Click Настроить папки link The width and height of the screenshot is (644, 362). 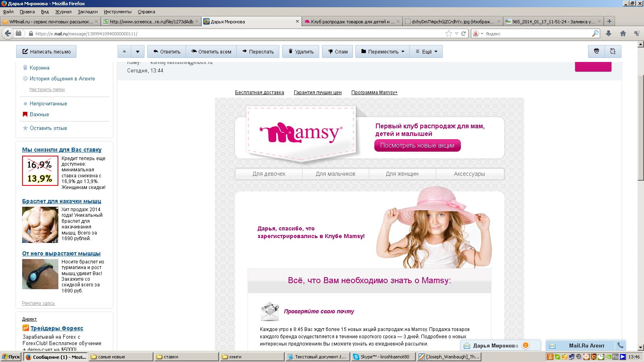tap(47, 90)
